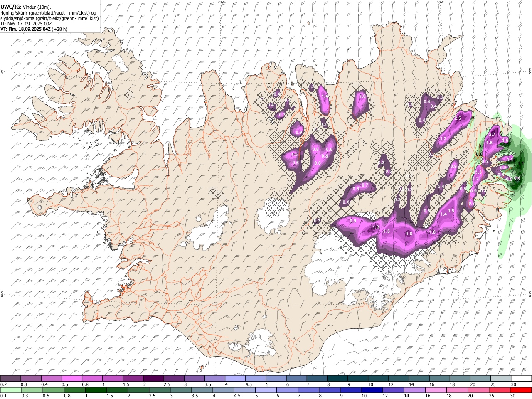The width and height of the screenshot is (532, 399).
Task: Click the 0.3 tick label in top legend row
Action: point(24,384)
